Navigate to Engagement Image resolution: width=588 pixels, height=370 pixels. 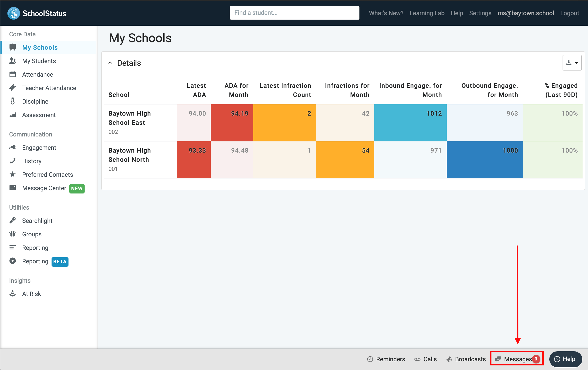(x=39, y=147)
